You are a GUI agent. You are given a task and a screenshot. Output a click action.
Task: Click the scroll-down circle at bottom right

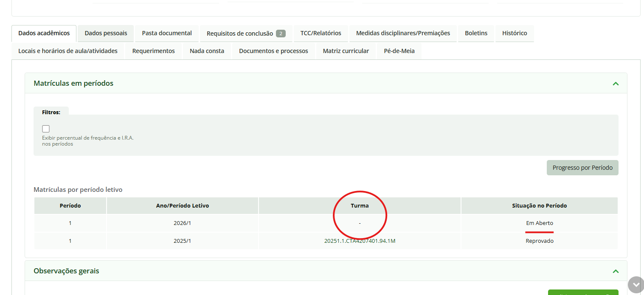[x=636, y=285]
